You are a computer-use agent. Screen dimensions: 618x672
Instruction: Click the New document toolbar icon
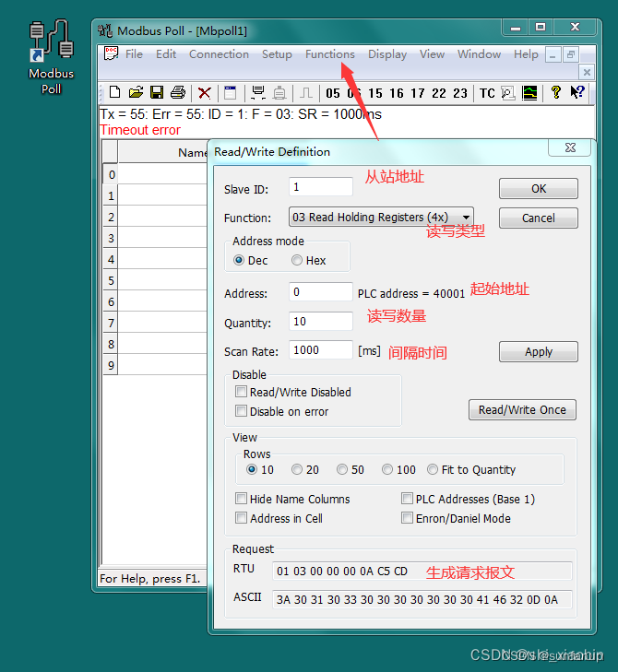(x=115, y=92)
